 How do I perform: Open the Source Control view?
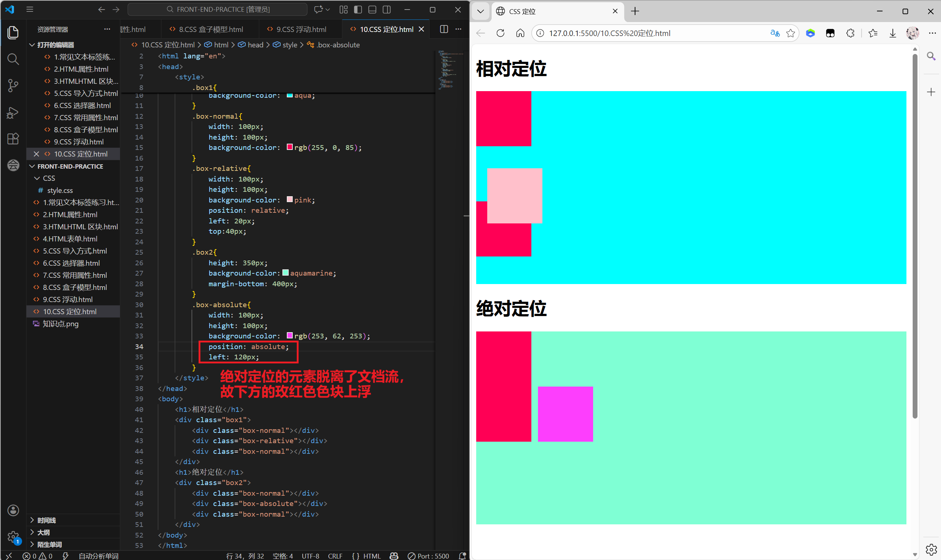pos(13,86)
